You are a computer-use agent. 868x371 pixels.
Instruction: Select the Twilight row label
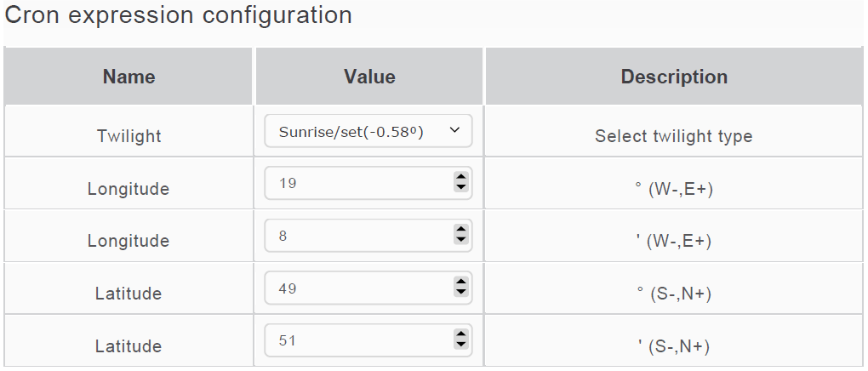click(x=128, y=136)
